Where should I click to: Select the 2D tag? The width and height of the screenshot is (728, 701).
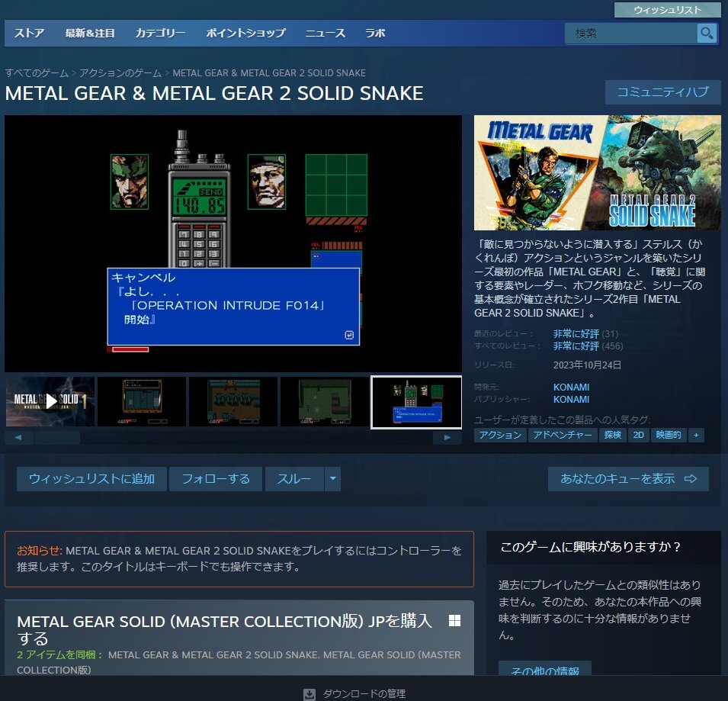pos(638,436)
